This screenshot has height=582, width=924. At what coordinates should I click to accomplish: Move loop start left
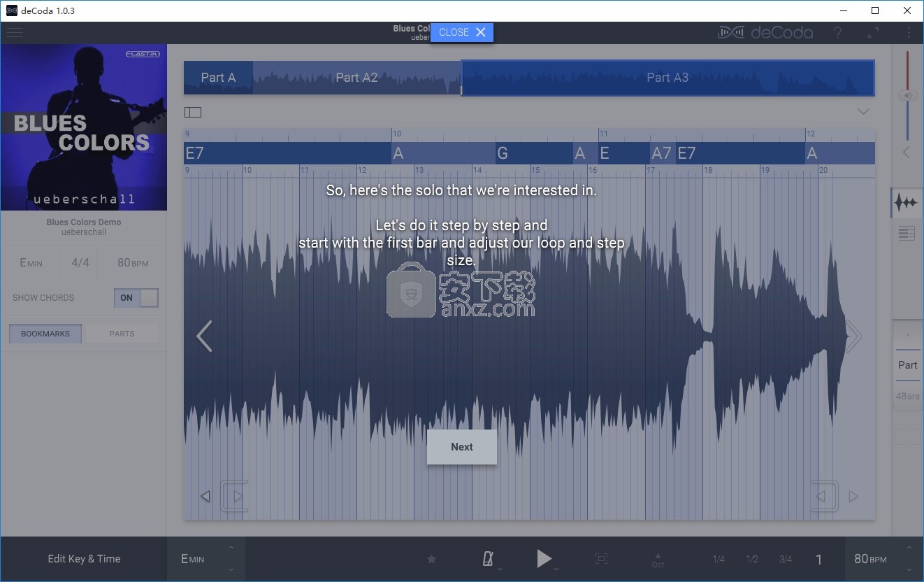205,497
